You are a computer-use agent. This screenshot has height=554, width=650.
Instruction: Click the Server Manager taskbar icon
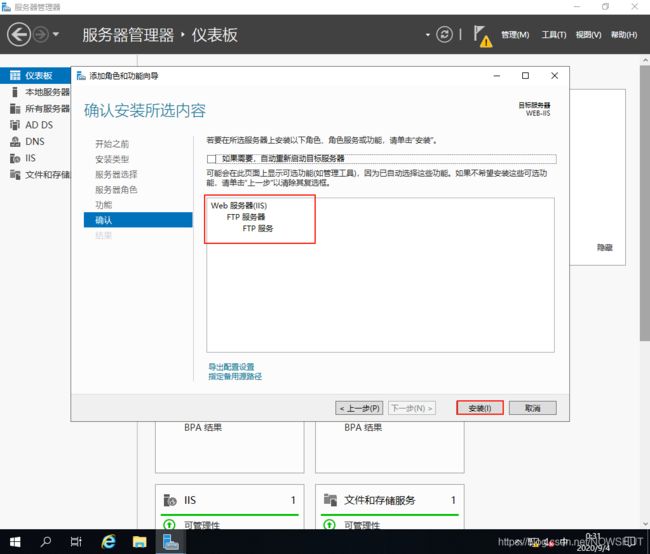(170, 542)
